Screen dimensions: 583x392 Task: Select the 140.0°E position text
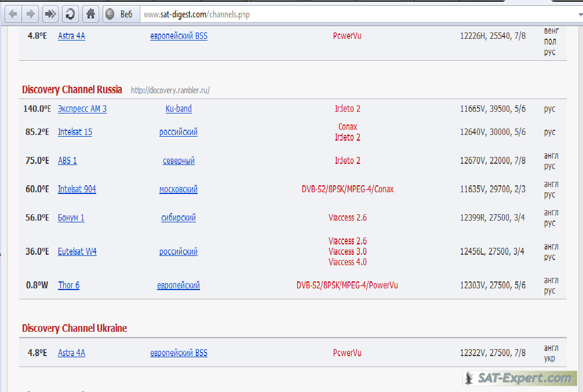[37, 109]
